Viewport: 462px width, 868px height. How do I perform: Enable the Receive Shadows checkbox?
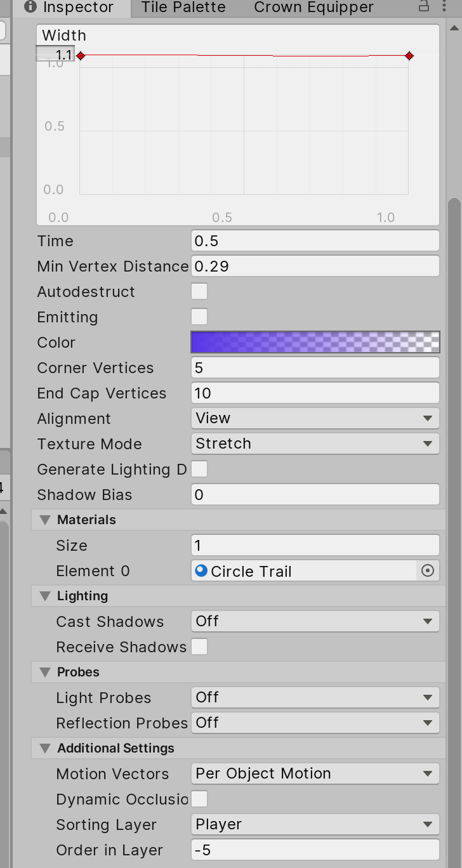(x=199, y=647)
